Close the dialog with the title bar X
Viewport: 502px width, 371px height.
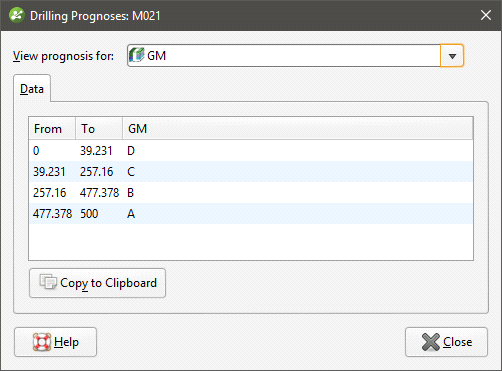tap(486, 15)
